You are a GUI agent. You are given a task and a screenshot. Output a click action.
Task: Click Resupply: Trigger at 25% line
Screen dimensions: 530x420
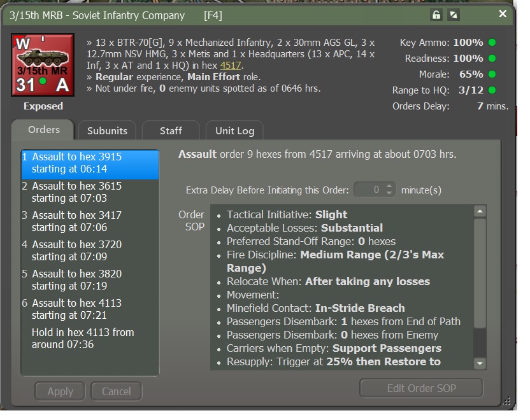coord(334,361)
